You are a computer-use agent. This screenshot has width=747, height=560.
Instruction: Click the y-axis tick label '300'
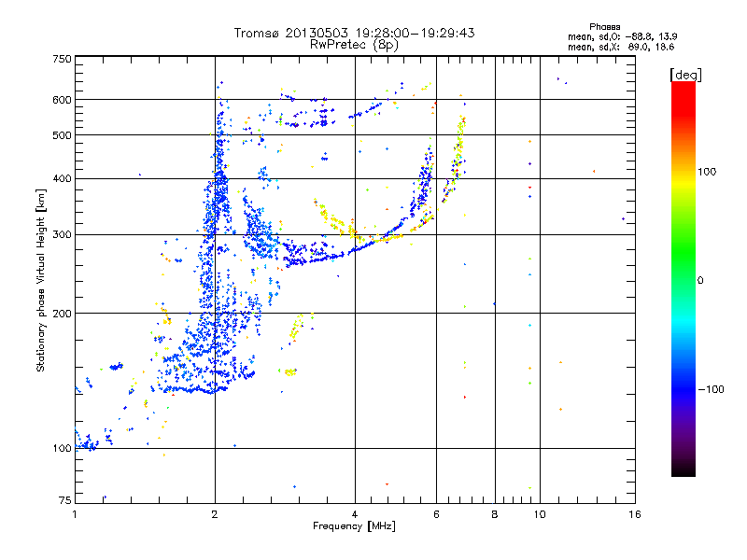coord(63,235)
